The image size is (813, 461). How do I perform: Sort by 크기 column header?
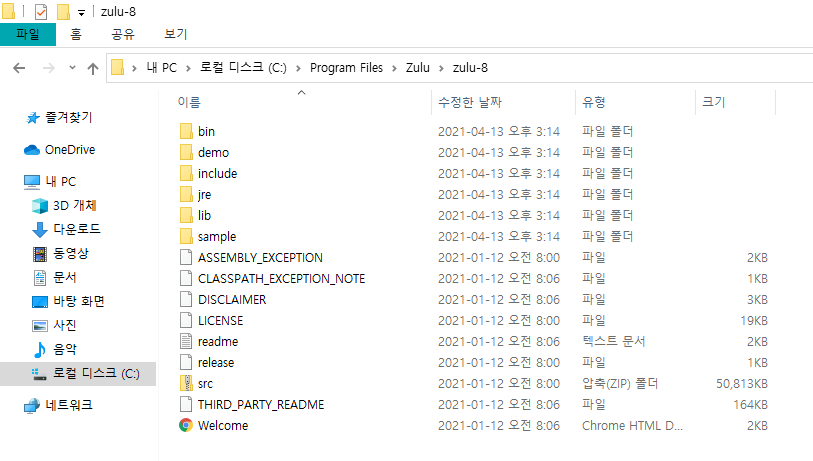(x=713, y=102)
